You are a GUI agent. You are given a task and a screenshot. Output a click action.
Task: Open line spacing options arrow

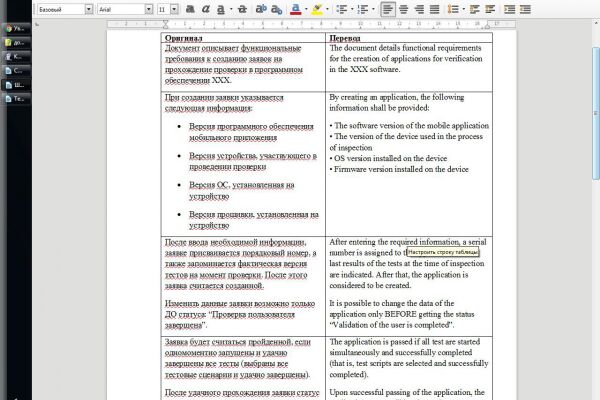pyautogui.click(x=463, y=9)
